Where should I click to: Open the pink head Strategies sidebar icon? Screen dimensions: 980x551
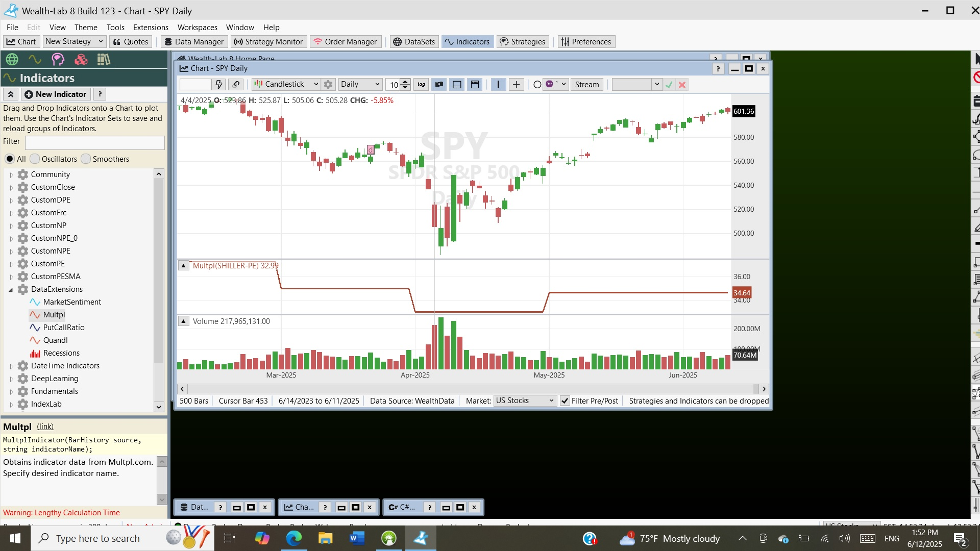58,59
